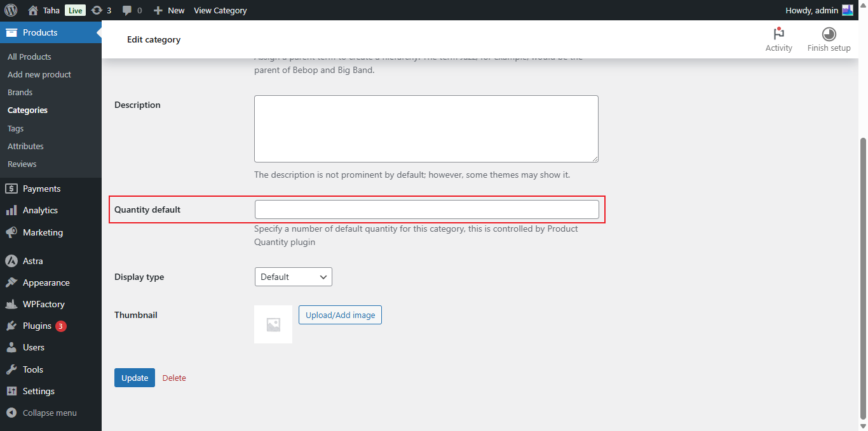The width and height of the screenshot is (868, 431).
Task: Open the admin user avatar
Action: point(848,10)
